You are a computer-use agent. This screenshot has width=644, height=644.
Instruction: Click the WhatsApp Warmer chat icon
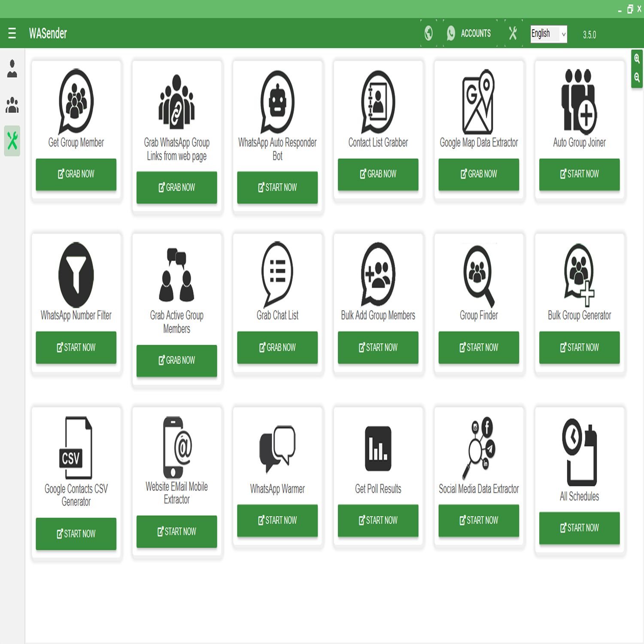[277, 449]
